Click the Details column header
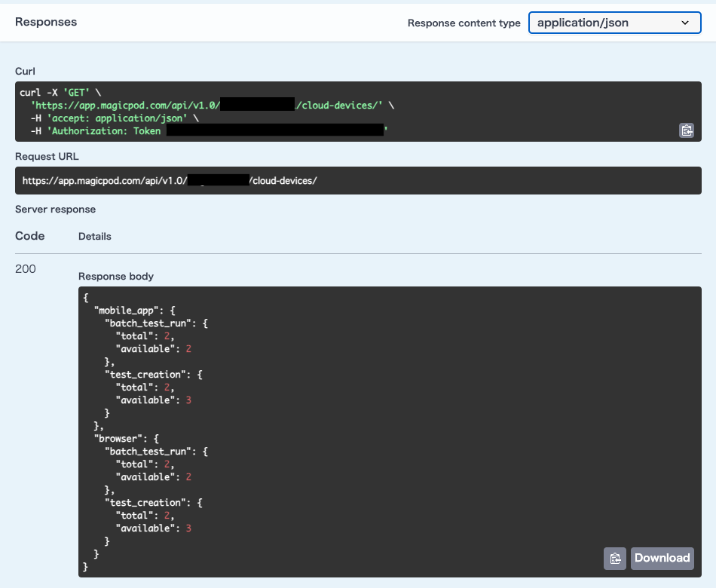716x588 pixels. coord(95,236)
